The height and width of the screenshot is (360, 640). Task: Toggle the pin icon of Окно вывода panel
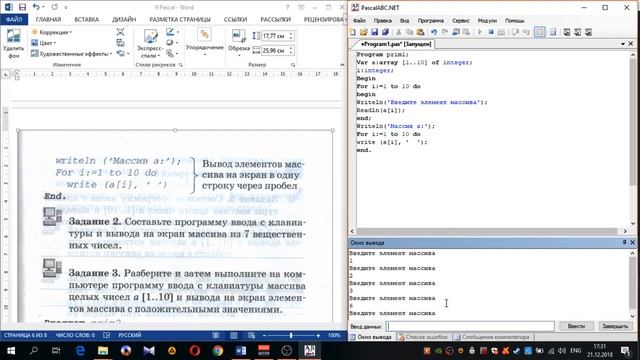624,242
